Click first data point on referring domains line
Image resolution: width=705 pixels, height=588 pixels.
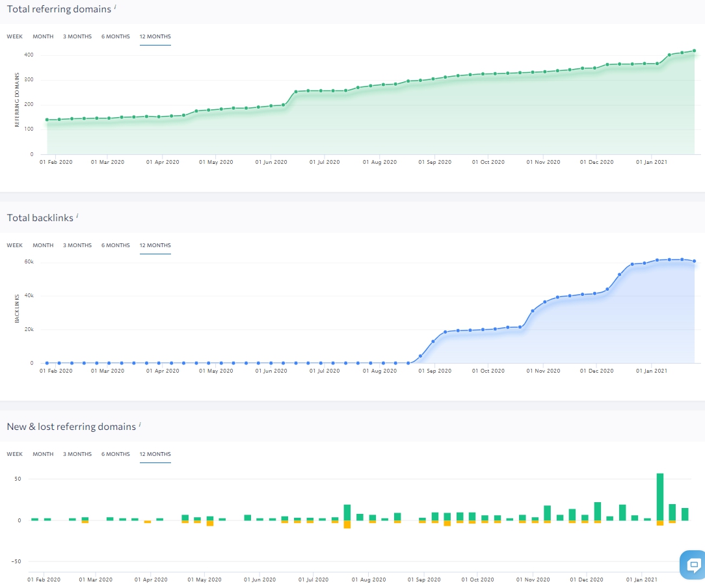[47, 120]
